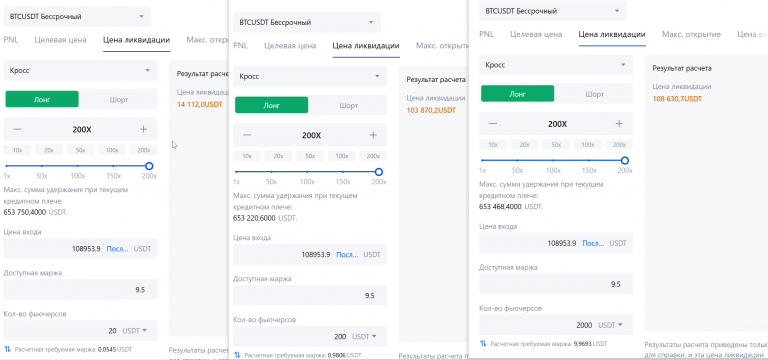
Task: Open the Кросс margin mode dropdown in middle panel
Action: point(310,76)
